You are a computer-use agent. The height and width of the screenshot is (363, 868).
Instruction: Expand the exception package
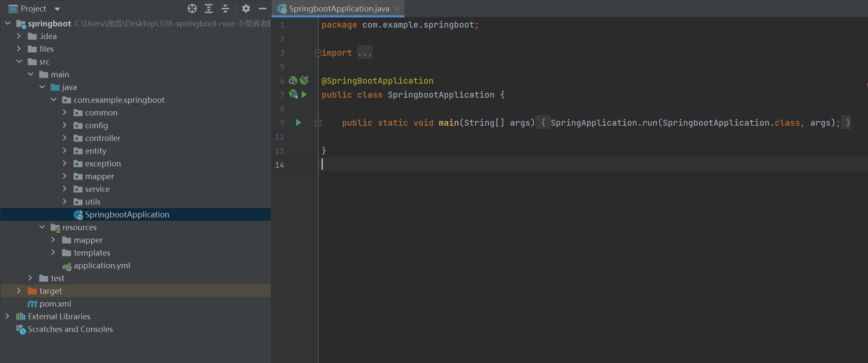pos(65,163)
